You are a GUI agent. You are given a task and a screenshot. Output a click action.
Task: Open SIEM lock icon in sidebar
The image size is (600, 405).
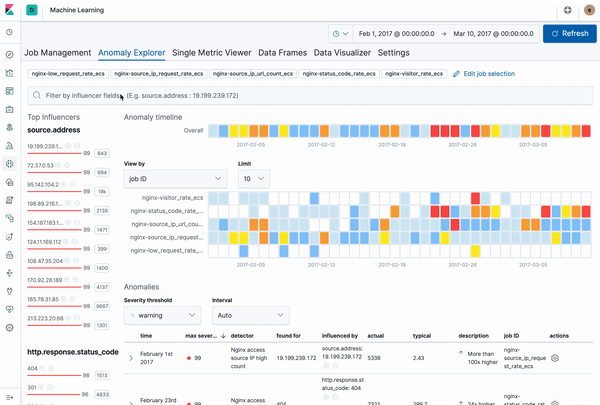[10, 255]
